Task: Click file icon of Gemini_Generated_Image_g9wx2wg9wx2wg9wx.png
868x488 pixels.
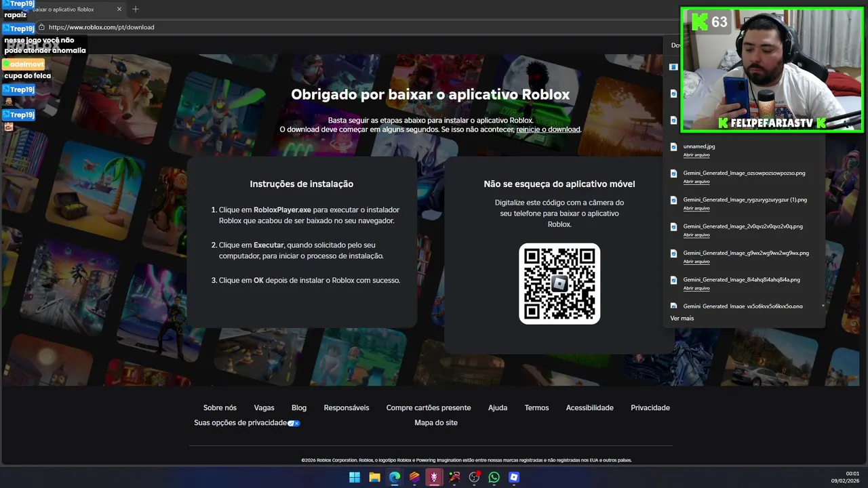Action: (x=673, y=253)
